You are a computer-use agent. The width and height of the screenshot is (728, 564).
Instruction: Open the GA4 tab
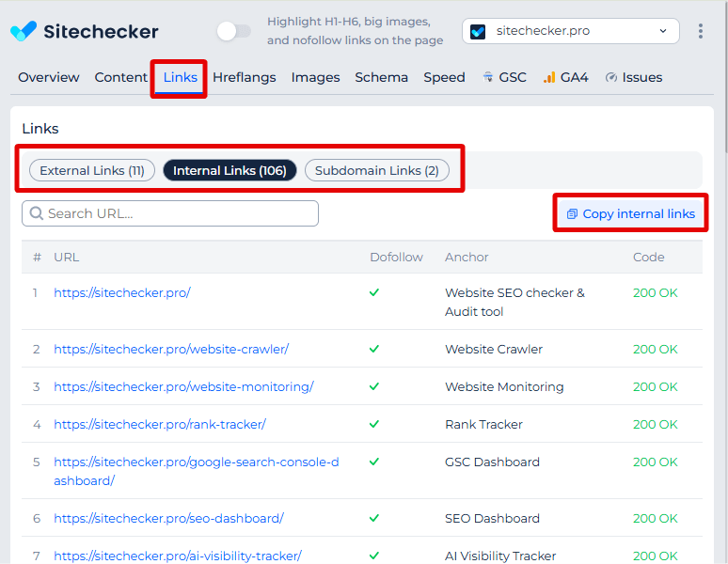566,77
